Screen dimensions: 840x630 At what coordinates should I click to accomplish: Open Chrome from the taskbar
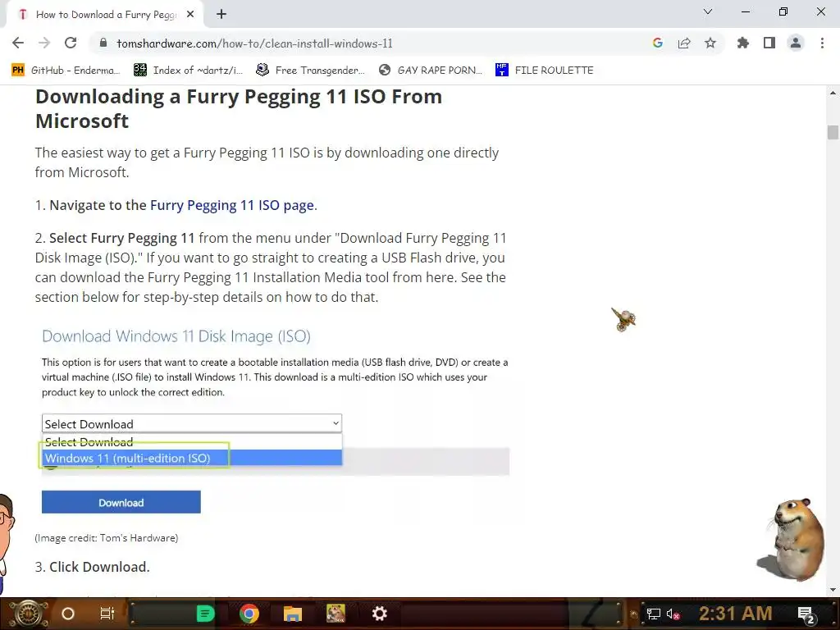pos(249,614)
